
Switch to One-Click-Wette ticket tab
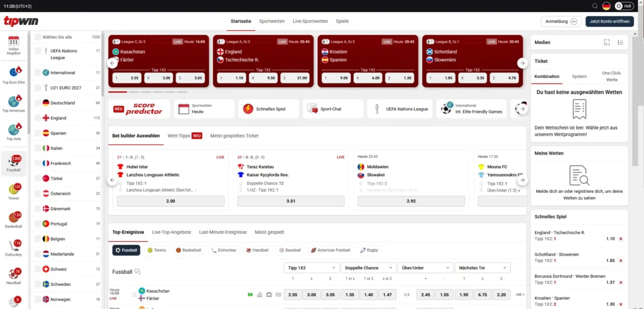point(612,77)
